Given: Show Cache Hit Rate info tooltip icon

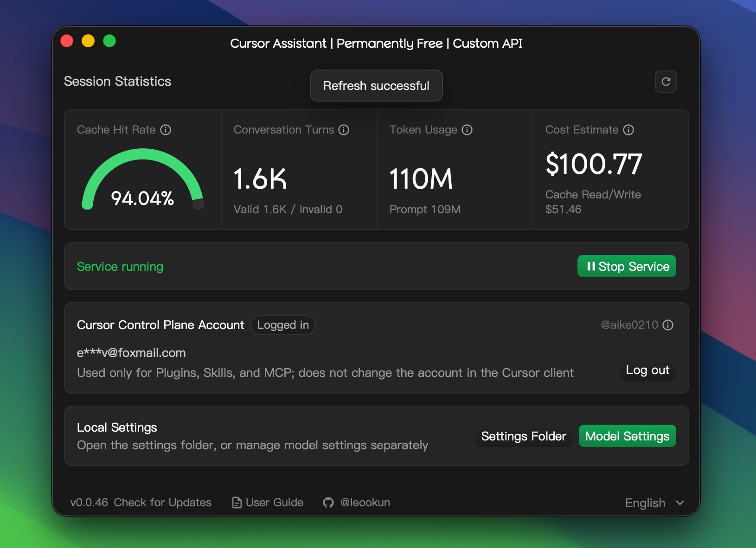Looking at the screenshot, I should [166, 130].
